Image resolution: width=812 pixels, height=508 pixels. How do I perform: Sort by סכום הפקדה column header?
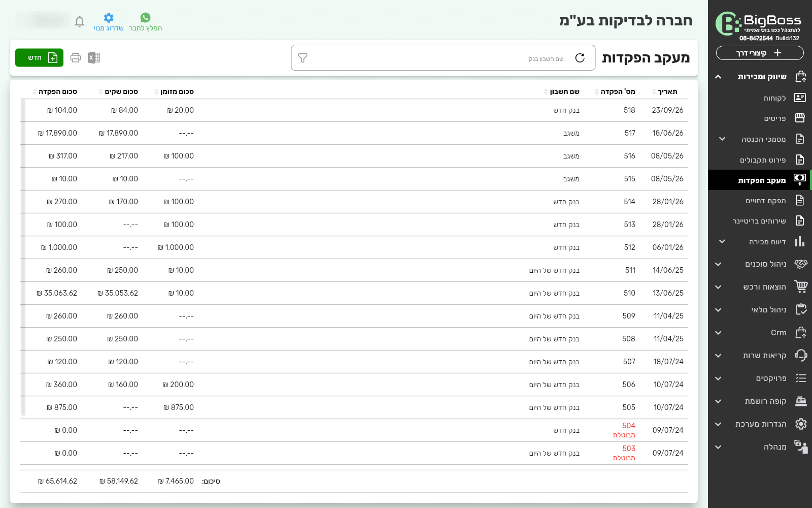54,92
